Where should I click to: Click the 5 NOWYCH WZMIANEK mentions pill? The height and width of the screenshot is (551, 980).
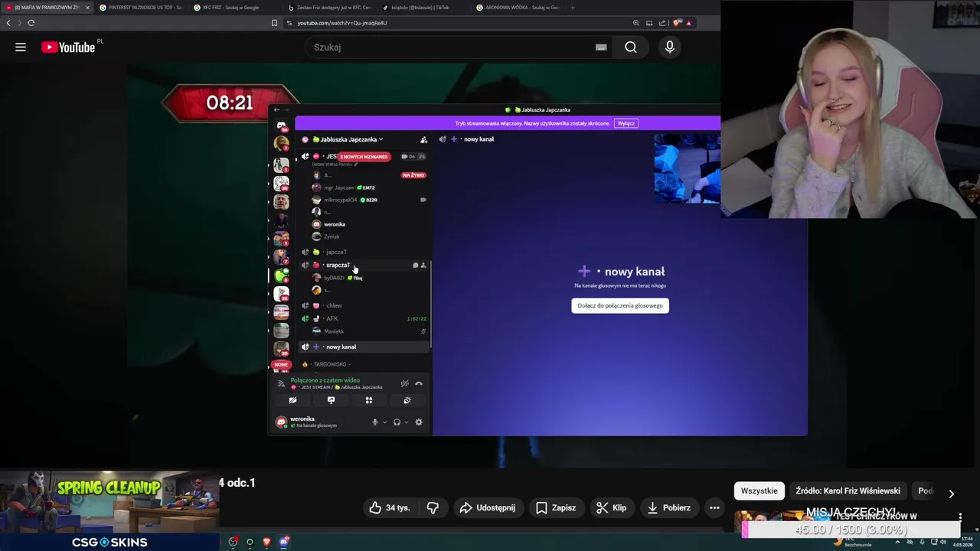coord(364,156)
